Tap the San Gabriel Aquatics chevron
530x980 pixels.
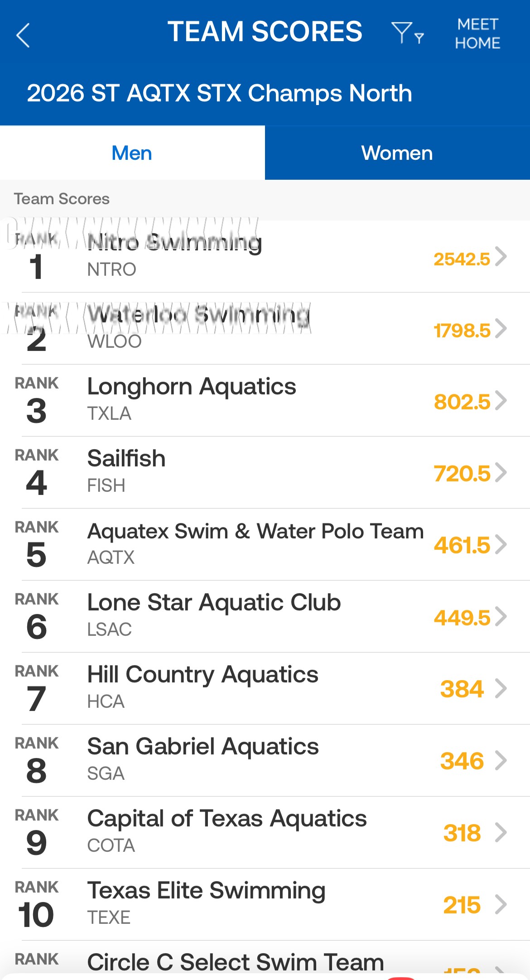[501, 760]
